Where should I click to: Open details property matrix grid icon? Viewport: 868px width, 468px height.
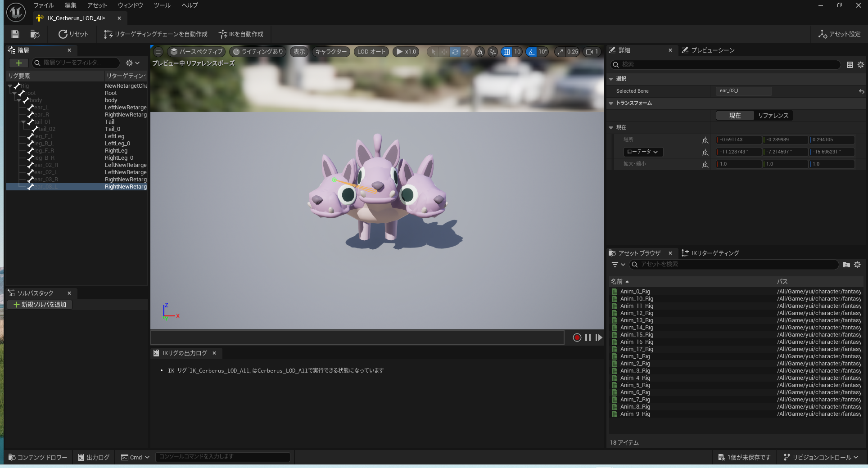[x=850, y=65]
